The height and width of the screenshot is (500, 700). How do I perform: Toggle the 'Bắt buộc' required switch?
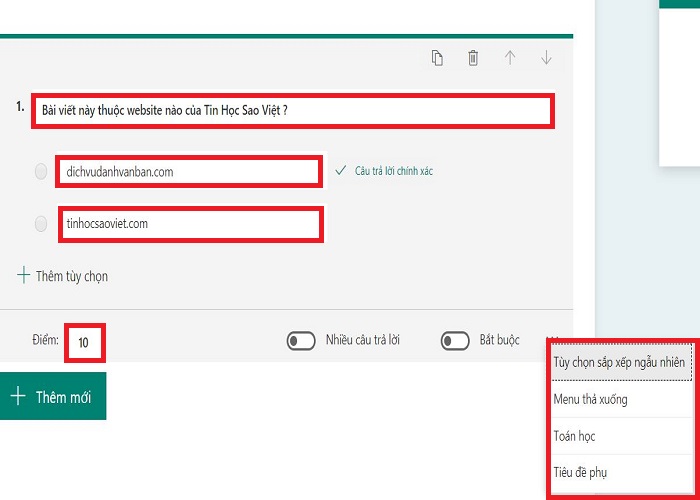(455, 341)
